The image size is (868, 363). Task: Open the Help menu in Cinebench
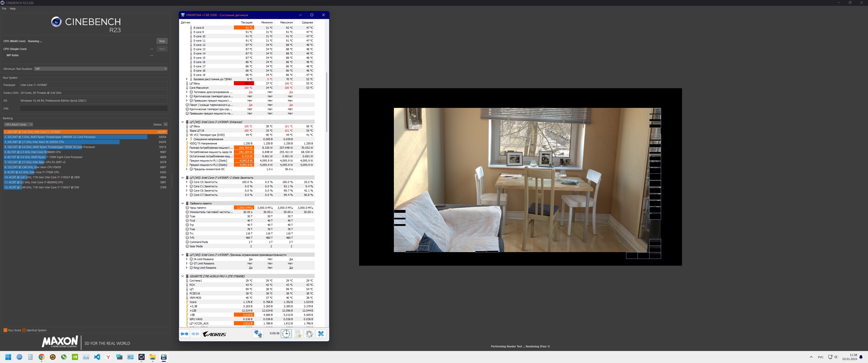point(13,9)
